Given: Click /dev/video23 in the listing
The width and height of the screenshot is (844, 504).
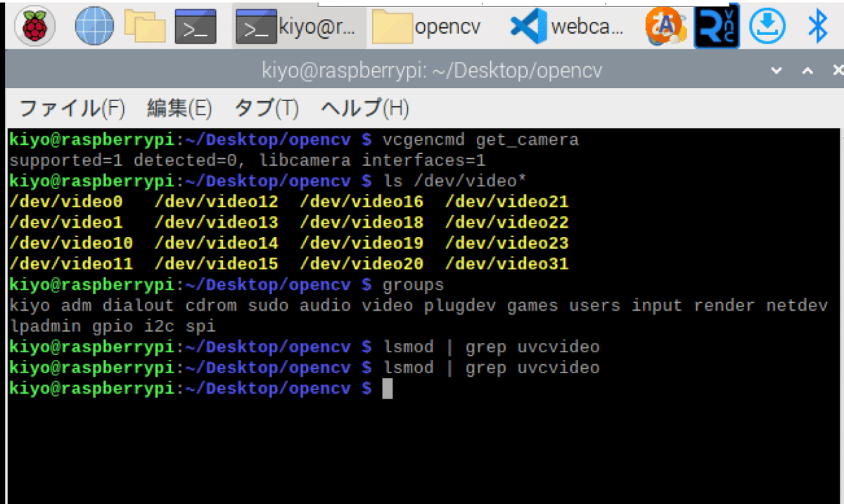Looking at the screenshot, I should tap(507, 244).
